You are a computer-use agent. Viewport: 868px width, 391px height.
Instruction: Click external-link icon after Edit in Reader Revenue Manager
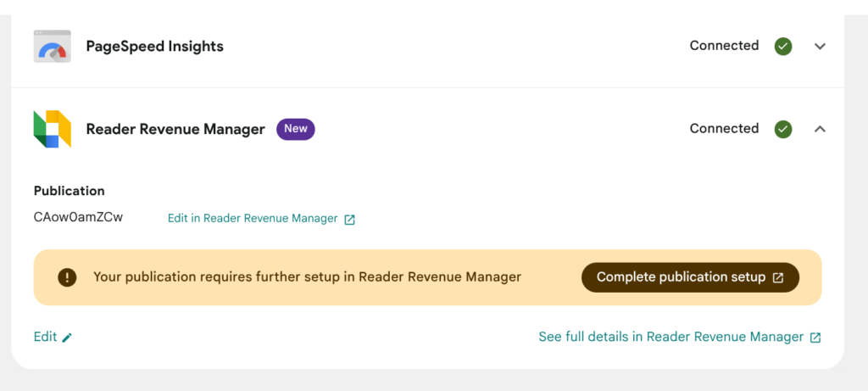349,220
